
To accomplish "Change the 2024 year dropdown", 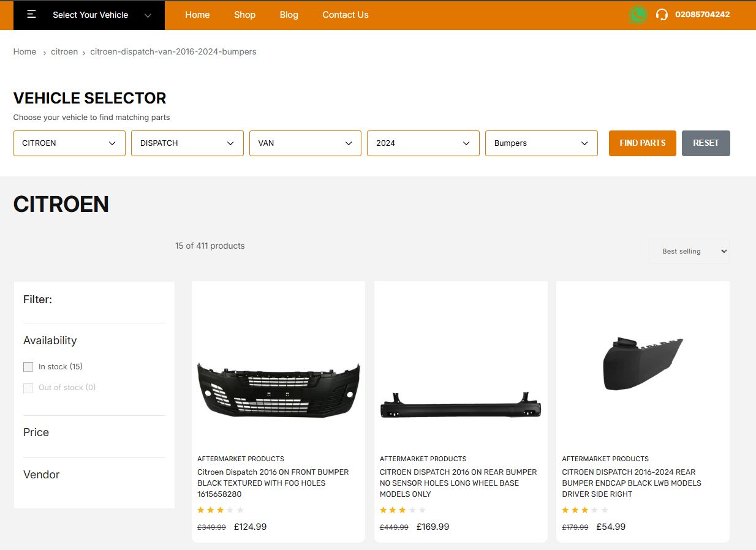I will click(x=423, y=143).
